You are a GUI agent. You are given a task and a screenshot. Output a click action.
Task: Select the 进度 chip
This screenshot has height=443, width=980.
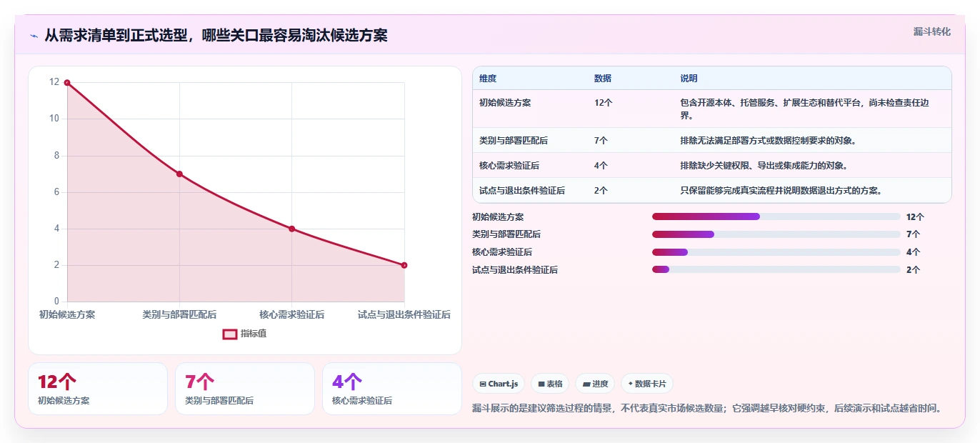click(595, 384)
